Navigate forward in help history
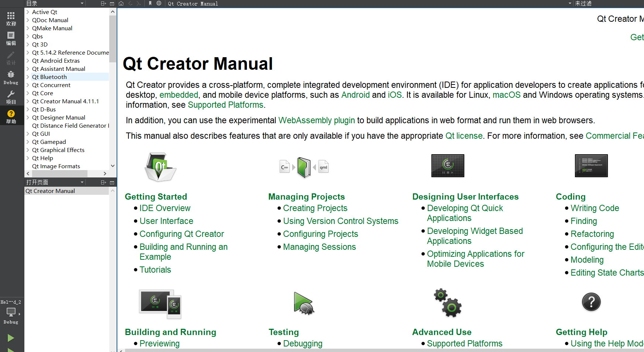Viewport: 644px width, 352px height. (x=139, y=3)
